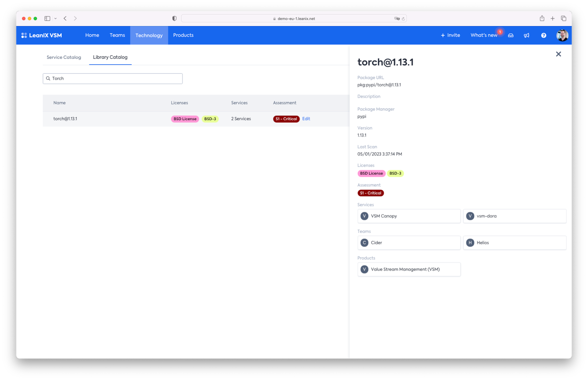This screenshot has height=380, width=588.
Task: Open the inbox tray icon
Action: (510, 35)
